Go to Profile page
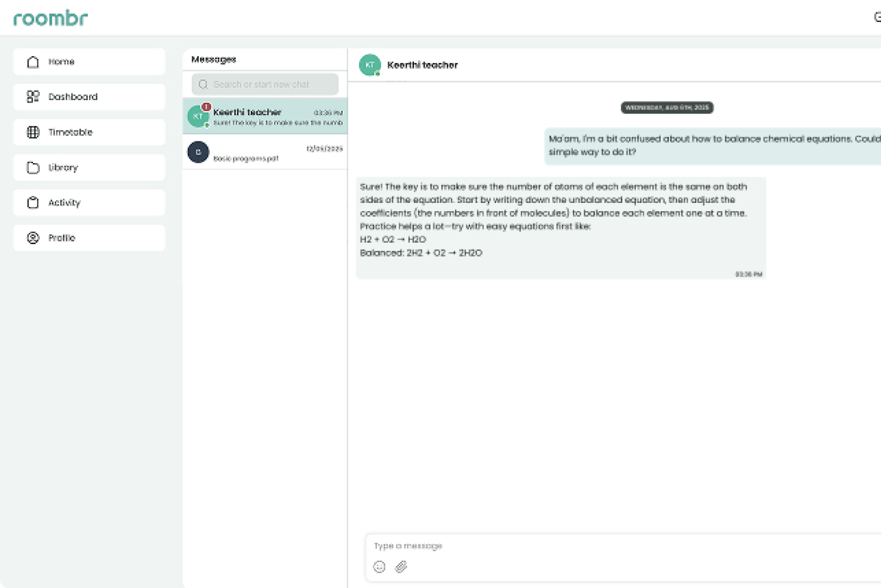Screen dimensions: 881x588 [x=89, y=237]
